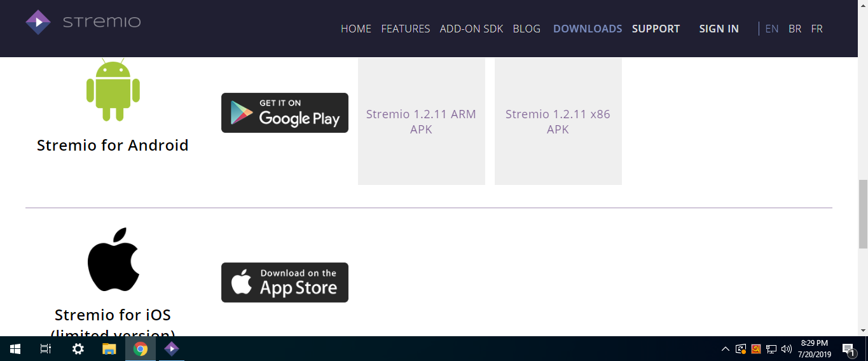Download the Stremio 1.2.11 ARM APK
Screen dimensions: 868x361
click(422, 121)
